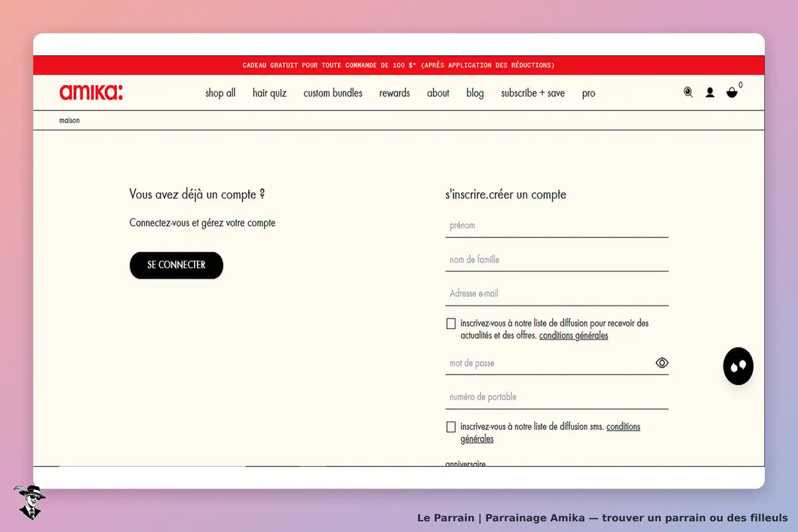Open the shopping bag cart icon

(x=732, y=93)
